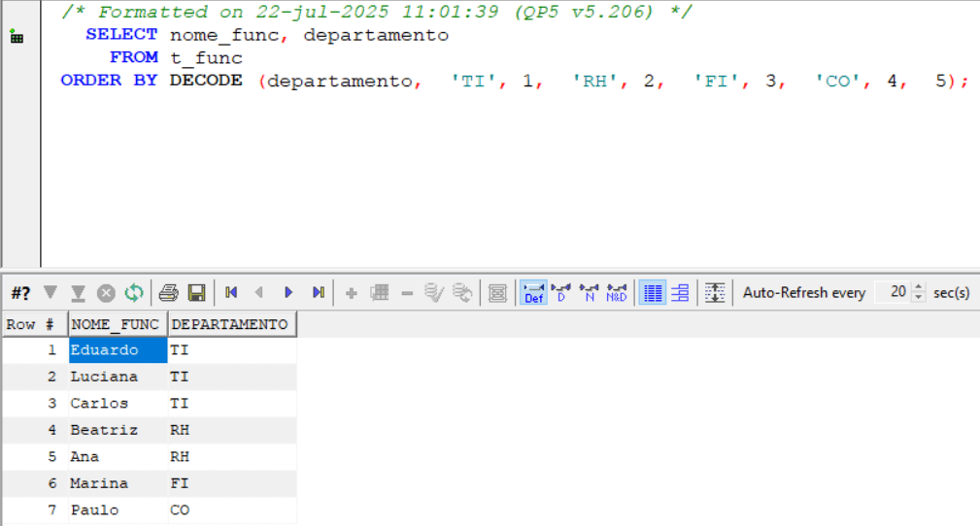Screen dimensions: 980x526
Task: Click the Auto-Refresh seconds input field
Action: (896, 292)
